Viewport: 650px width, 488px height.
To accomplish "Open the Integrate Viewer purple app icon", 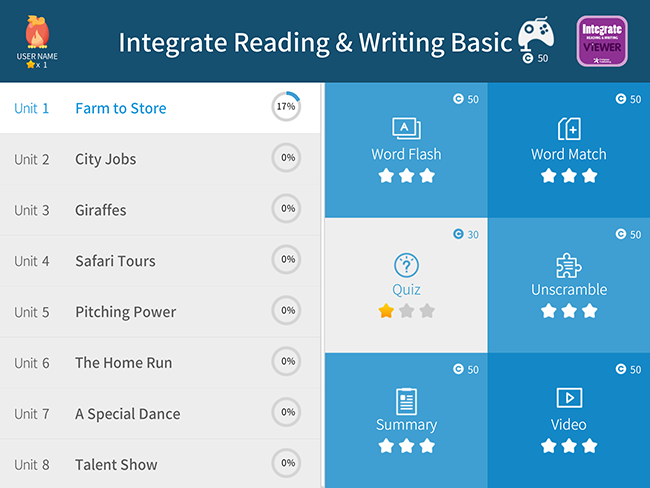I will pos(602,41).
